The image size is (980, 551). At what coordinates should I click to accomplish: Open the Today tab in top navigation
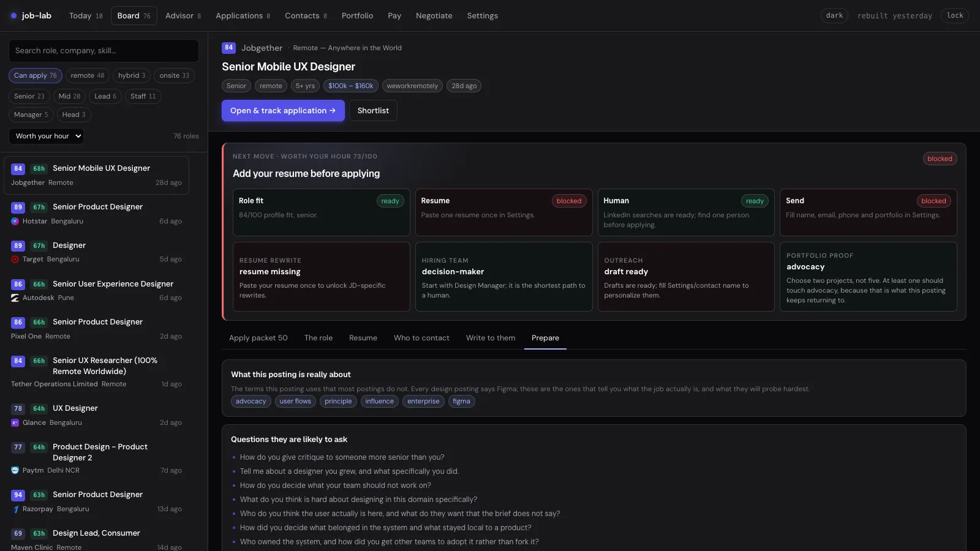(86, 16)
